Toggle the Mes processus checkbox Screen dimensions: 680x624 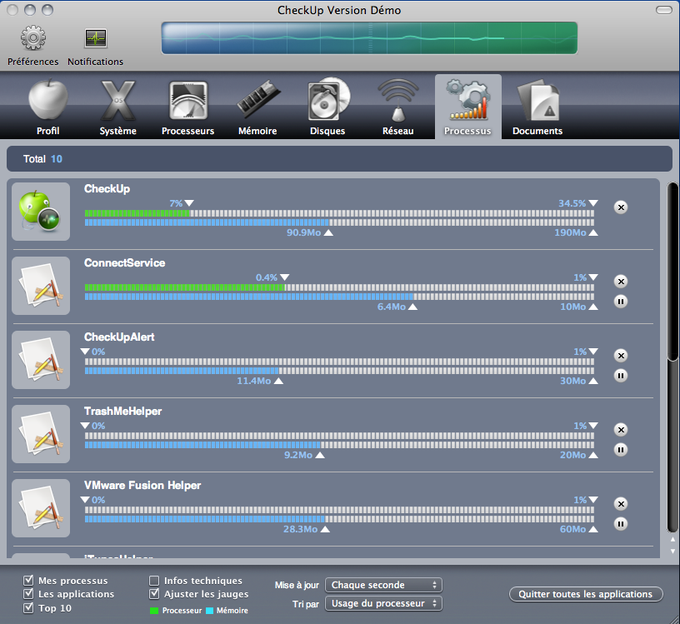tap(28, 580)
